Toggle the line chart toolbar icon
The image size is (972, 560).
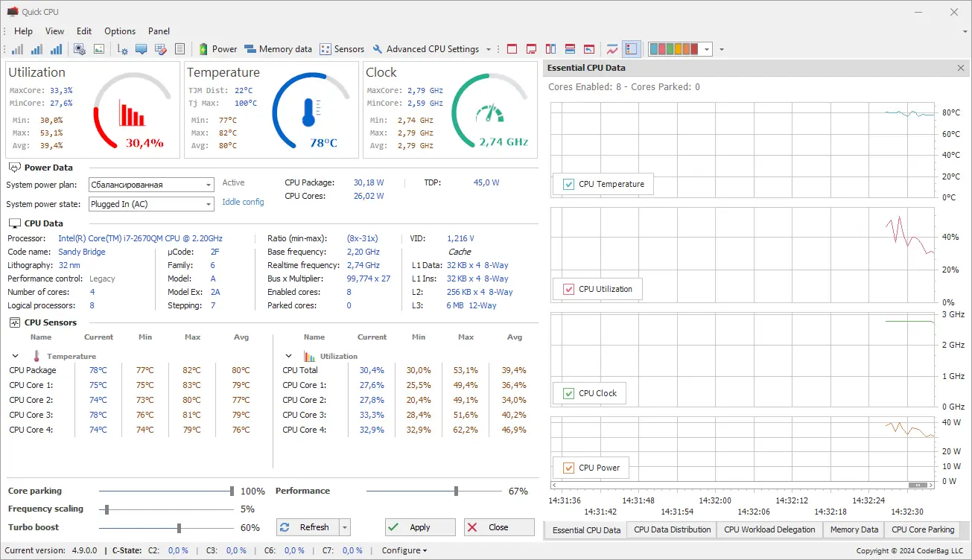612,49
